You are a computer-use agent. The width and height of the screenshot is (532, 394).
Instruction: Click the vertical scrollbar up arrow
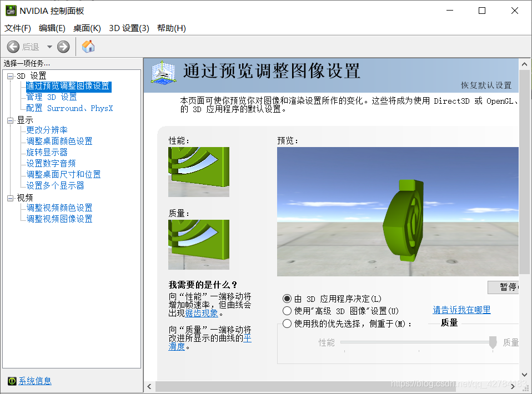click(x=525, y=64)
